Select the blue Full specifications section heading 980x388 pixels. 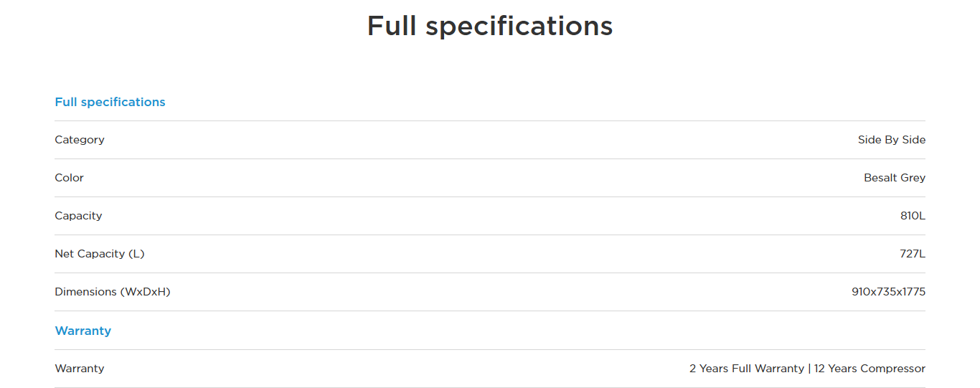[x=110, y=102]
